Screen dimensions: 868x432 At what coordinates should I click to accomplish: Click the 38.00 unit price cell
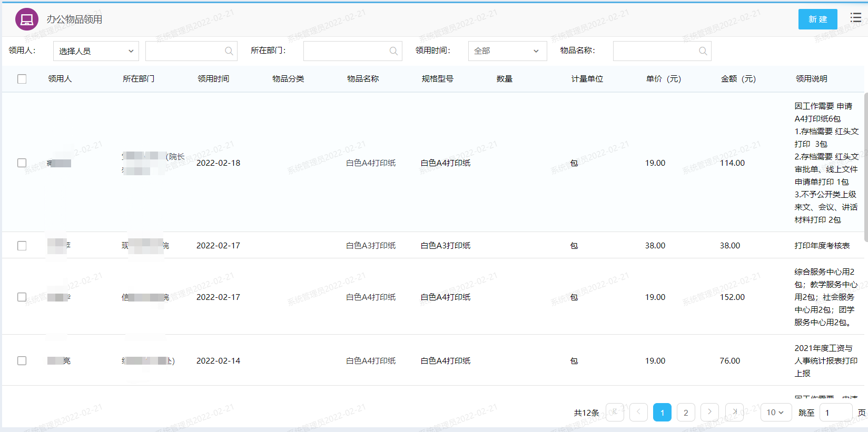coord(655,246)
